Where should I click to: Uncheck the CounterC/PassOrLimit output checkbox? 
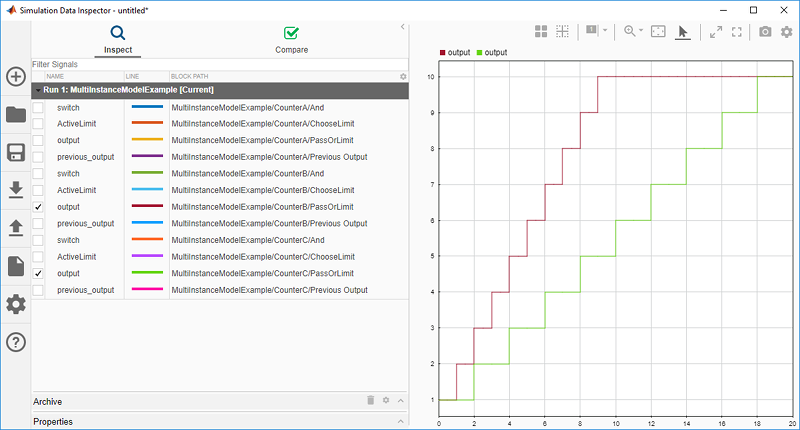(x=38, y=273)
